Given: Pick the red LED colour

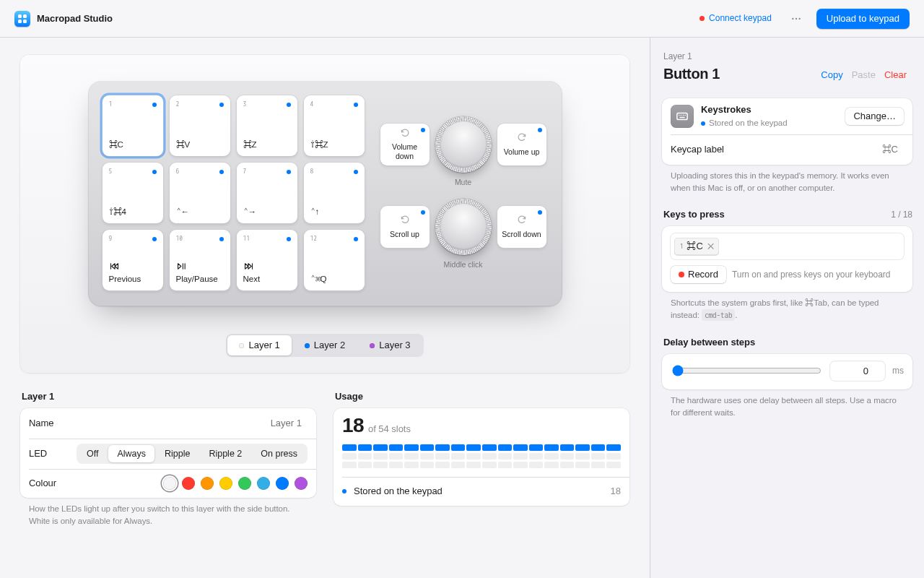Looking at the screenshot, I should tap(188, 483).
